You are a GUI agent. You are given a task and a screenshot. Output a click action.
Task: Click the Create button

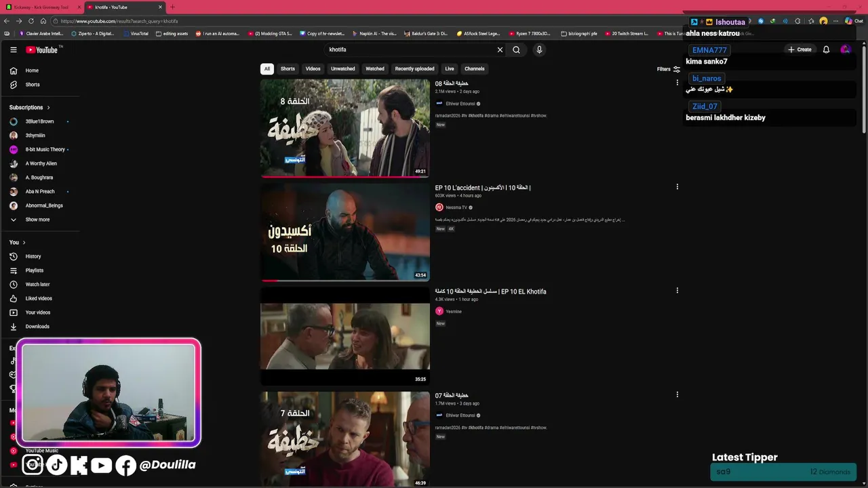tap(800, 49)
